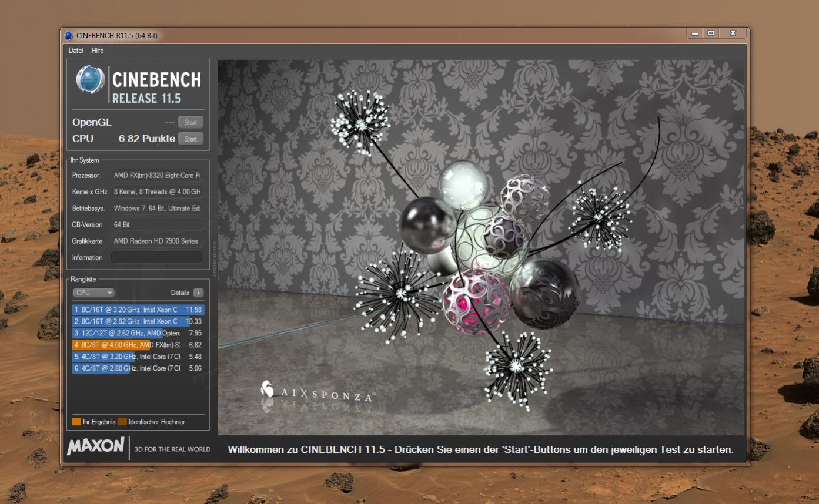Screen dimensions: 819x504
Task: Click the score 7.95 in the ranking
Action: click(195, 333)
